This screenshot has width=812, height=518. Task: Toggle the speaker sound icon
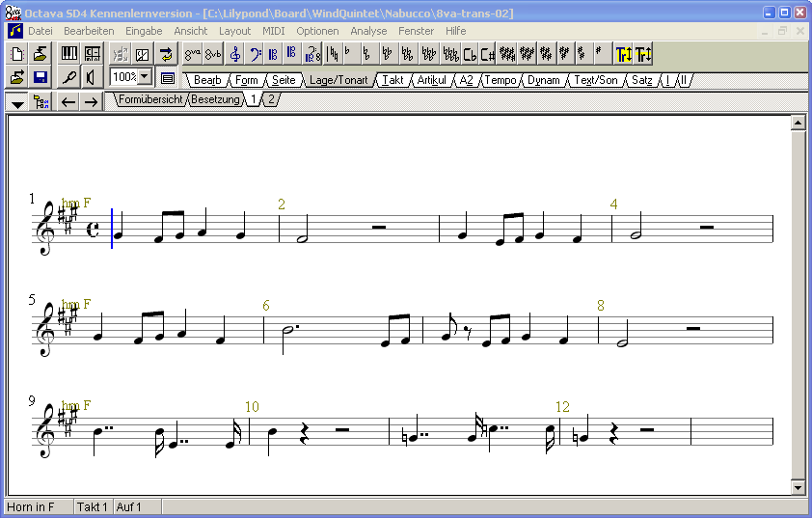coord(92,78)
